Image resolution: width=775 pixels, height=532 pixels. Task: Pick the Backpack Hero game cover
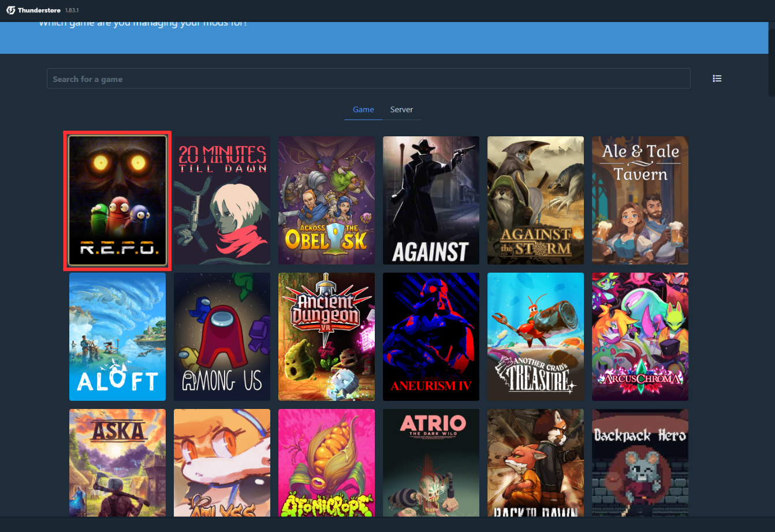640,463
